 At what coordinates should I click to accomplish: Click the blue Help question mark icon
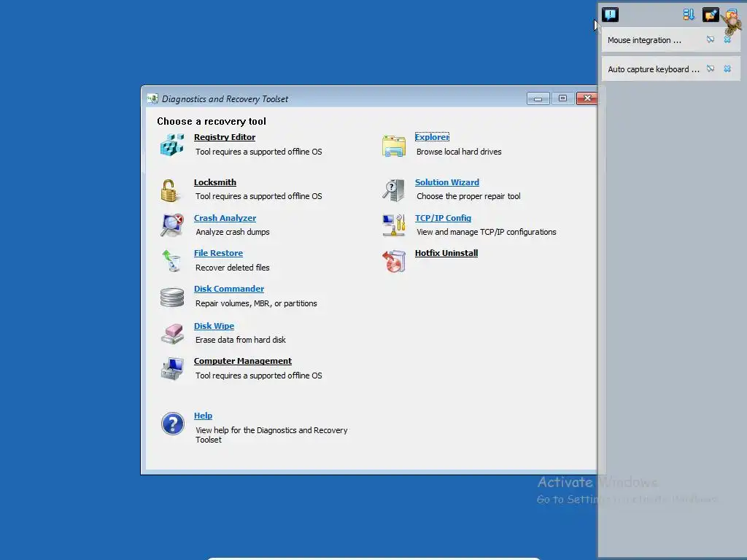click(x=172, y=424)
